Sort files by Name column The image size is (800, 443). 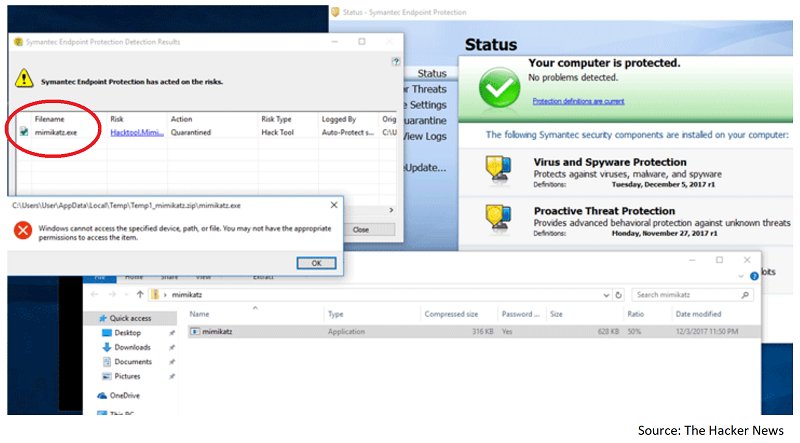(199, 314)
